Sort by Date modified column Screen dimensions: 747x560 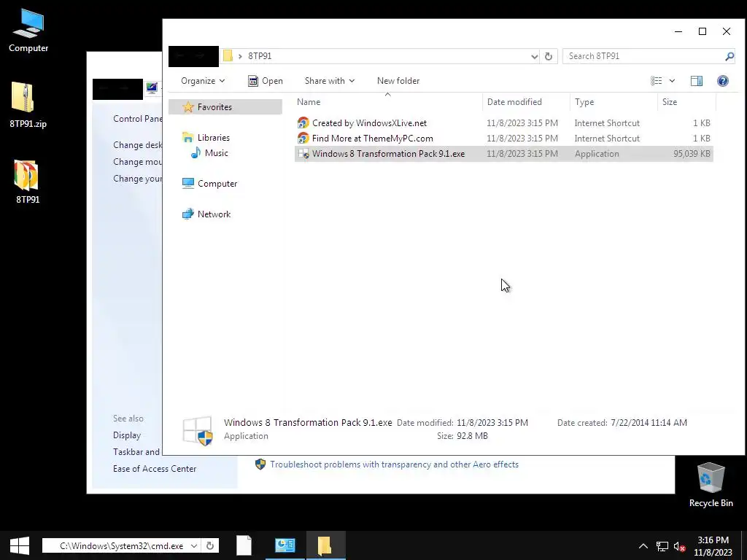click(x=526, y=102)
